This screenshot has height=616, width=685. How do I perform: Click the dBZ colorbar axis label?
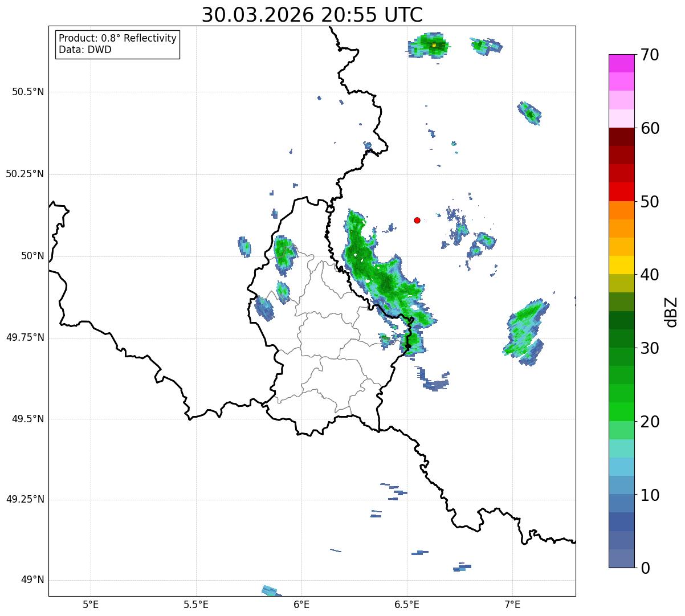671,311
